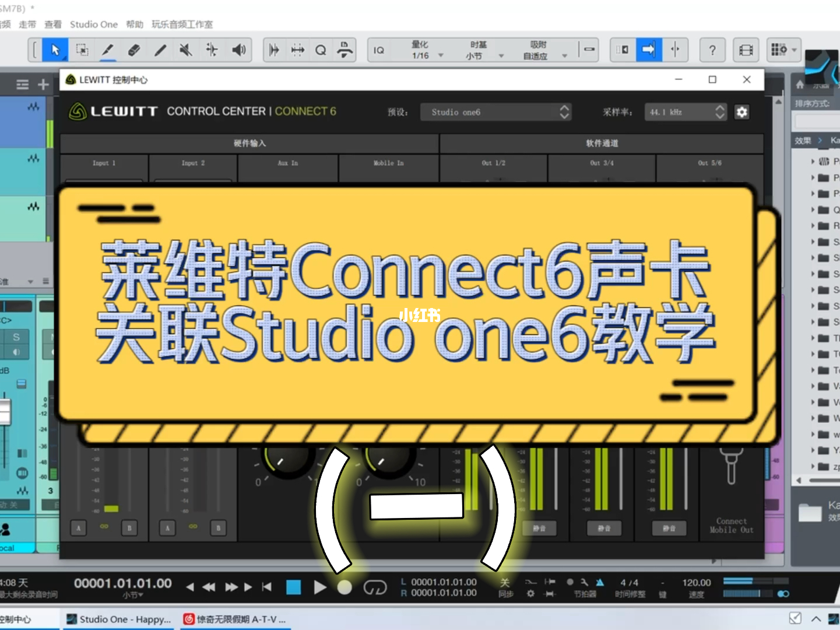Select the Bend tool
The image size is (840, 630).
pos(212,50)
